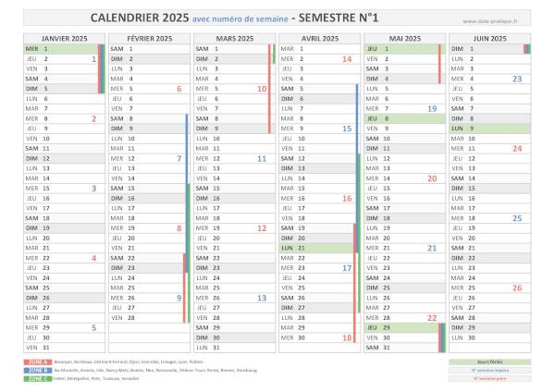Click the N° semaine impaire legend box
This screenshot has width=555, height=392.
(490, 371)
